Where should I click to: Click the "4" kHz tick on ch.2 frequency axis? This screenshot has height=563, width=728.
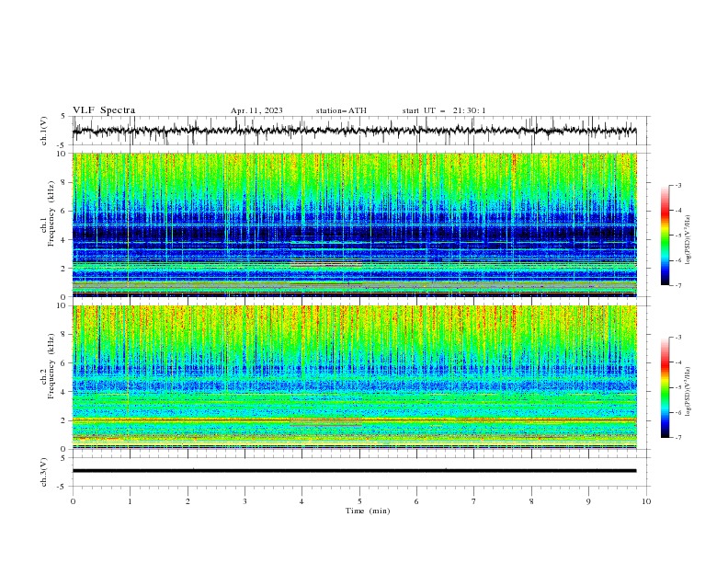coord(65,392)
